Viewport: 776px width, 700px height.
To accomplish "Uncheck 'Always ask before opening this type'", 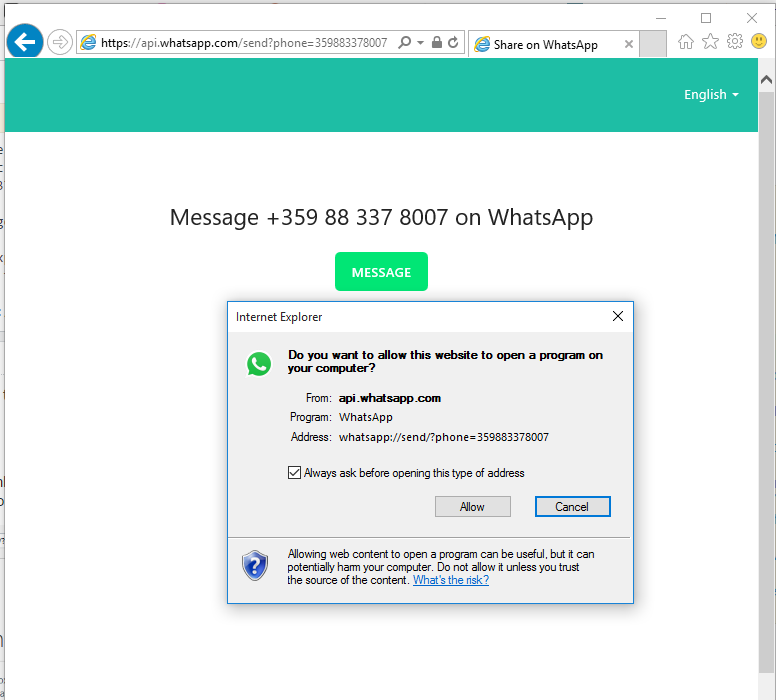I will 294,473.
